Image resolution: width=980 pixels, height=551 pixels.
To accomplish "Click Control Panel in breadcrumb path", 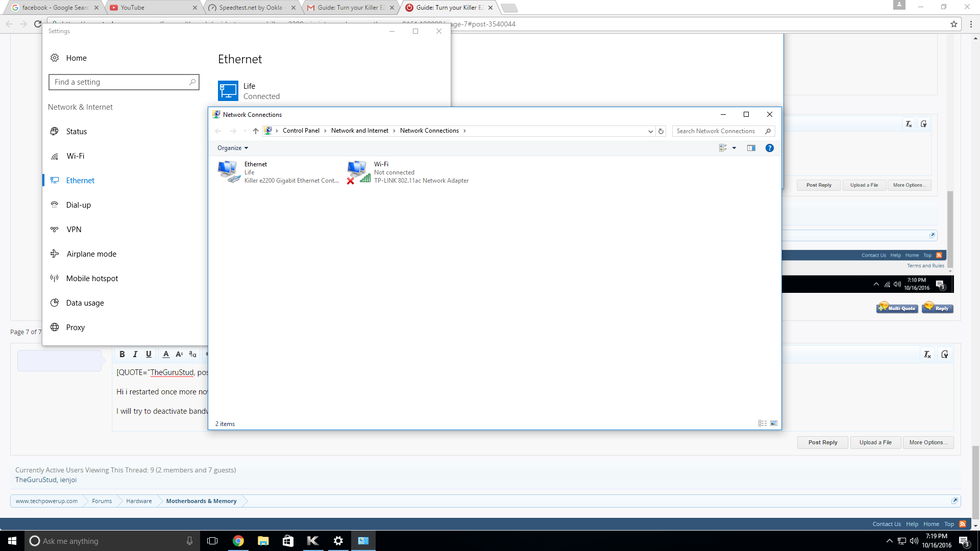I will [301, 131].
